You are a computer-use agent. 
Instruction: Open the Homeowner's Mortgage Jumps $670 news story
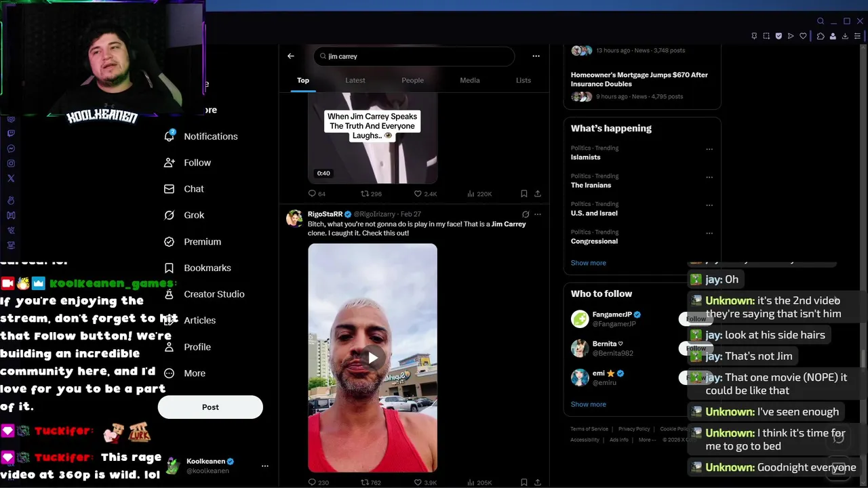(x=639, y=79)
